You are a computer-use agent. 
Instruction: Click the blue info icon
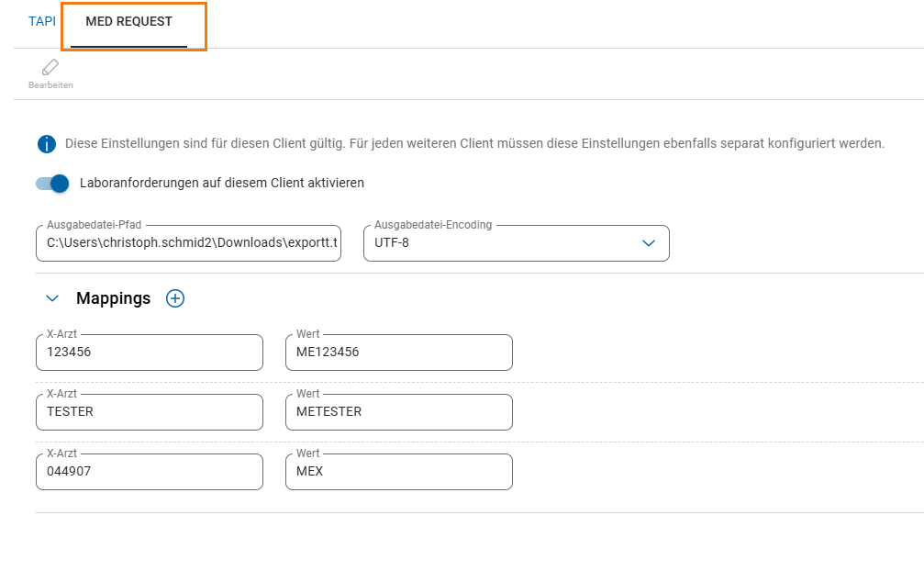point(47,144)
